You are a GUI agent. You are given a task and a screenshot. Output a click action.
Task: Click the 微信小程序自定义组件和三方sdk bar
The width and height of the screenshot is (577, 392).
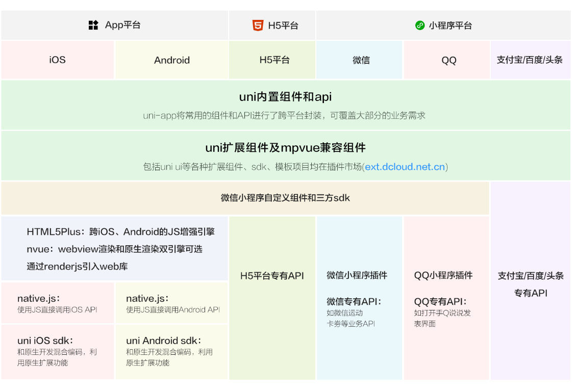[x=245, y=198]
